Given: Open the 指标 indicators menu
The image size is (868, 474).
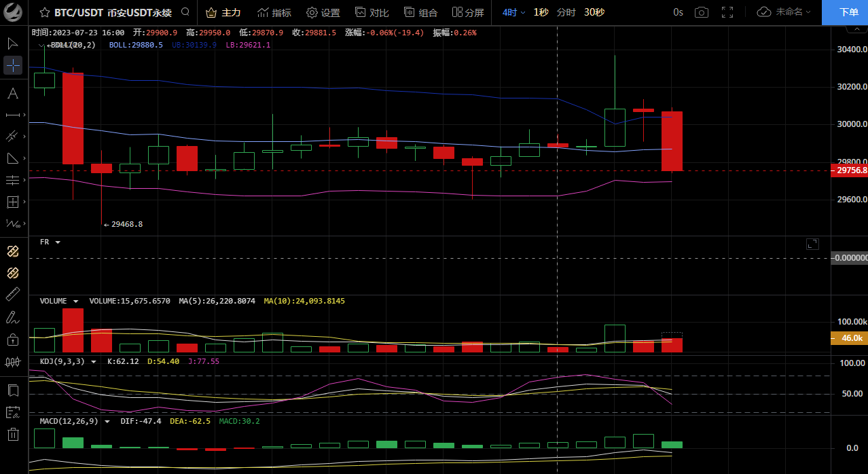Looking at the screenshot, I should pos(274,12).
